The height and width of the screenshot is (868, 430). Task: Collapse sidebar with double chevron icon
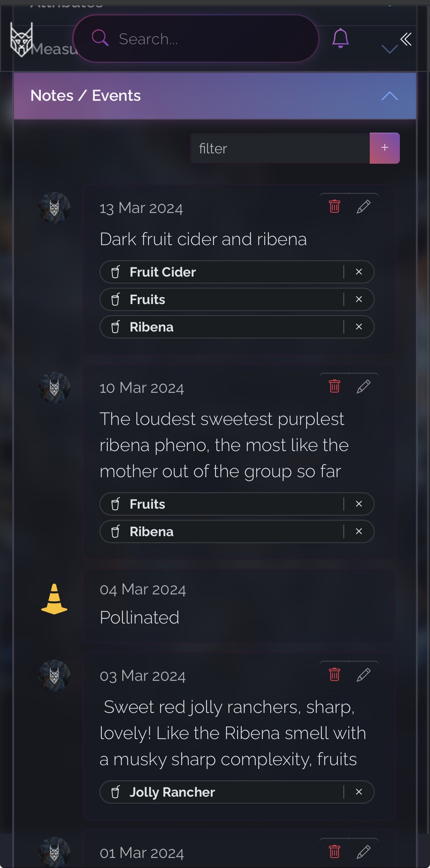click(x=406, y=39)
